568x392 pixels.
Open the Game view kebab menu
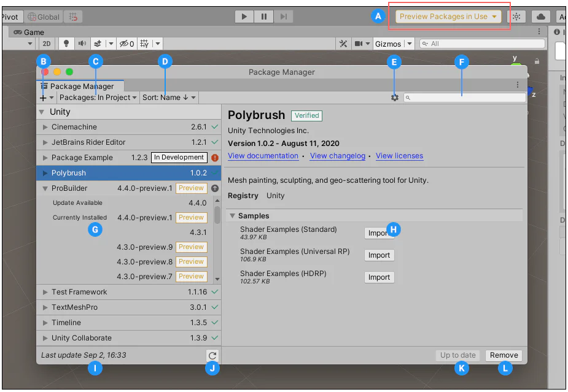[539, 31]
